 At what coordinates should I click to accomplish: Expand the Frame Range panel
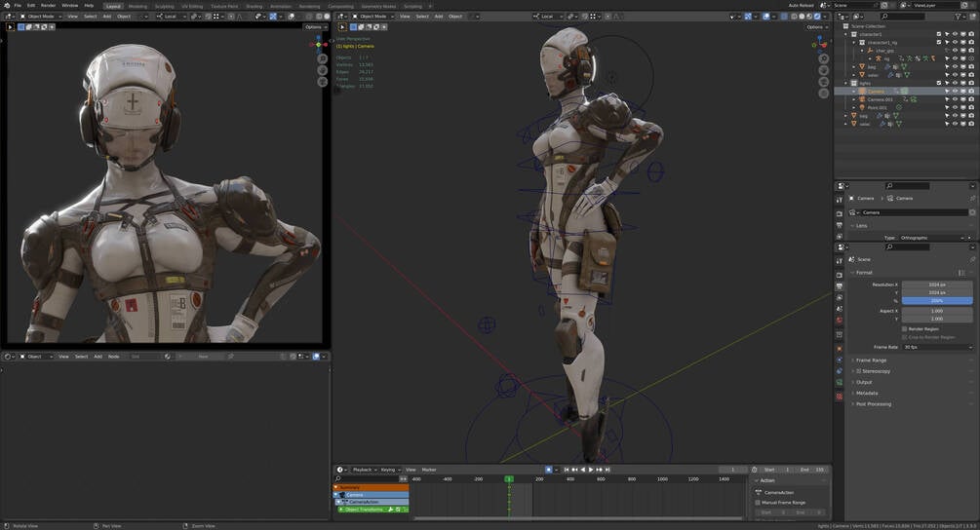click(x=872, y=360)
